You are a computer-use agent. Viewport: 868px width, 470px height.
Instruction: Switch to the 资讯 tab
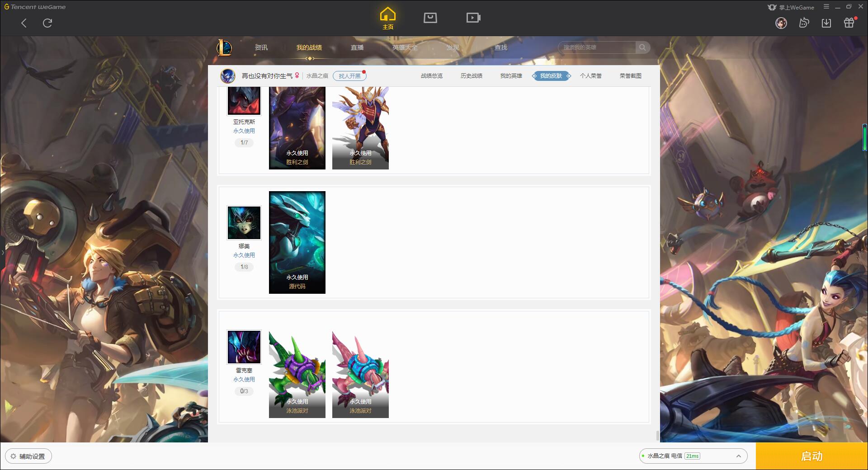[261, 47]
